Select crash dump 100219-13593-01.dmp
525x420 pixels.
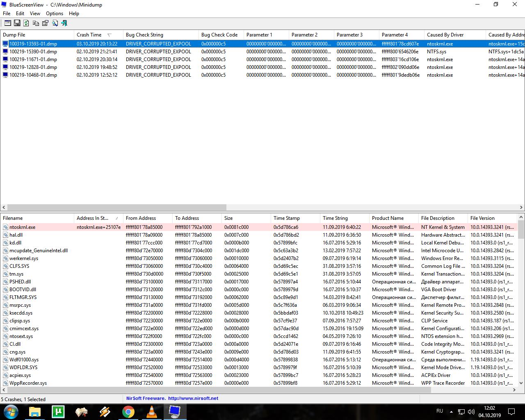(x=262, y=44)
